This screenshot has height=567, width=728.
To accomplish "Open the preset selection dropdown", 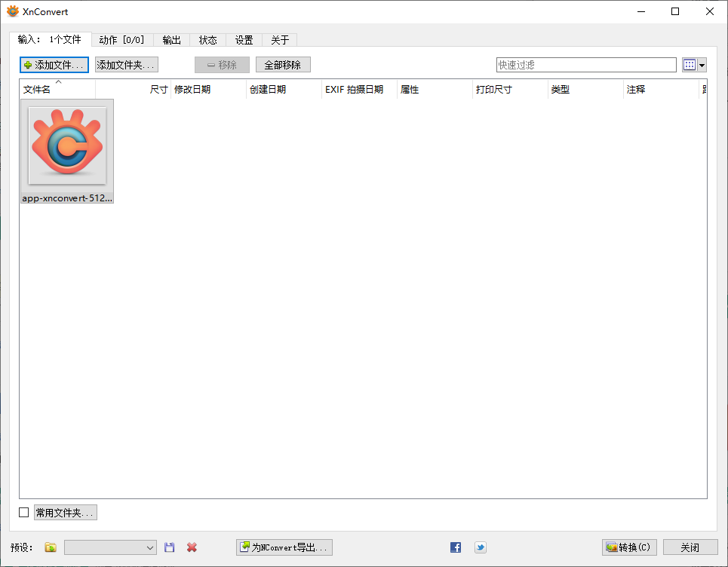I will pos(110,547).
